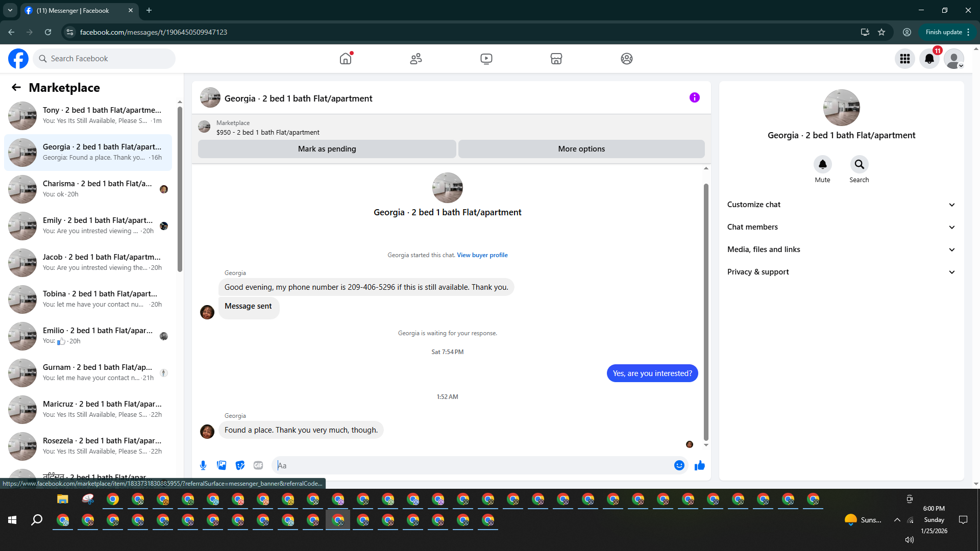
Task: Go to the Home feed icon
Action: tap(346, 59)
